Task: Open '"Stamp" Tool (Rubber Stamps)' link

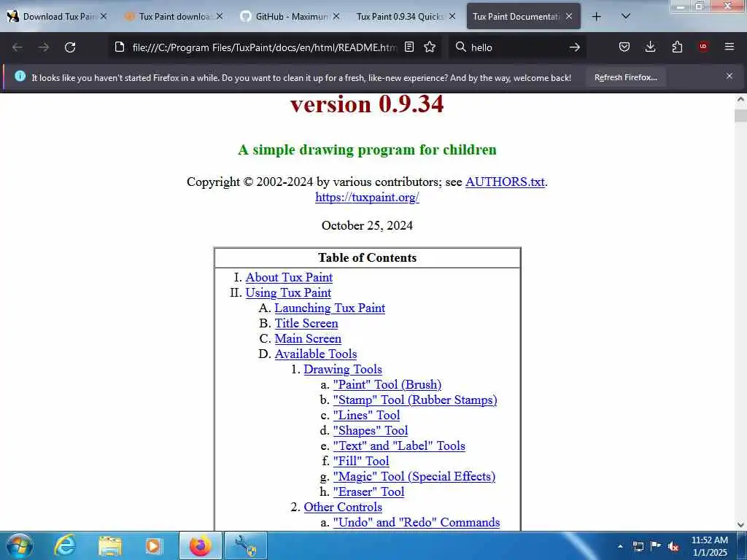Action: 415,400
